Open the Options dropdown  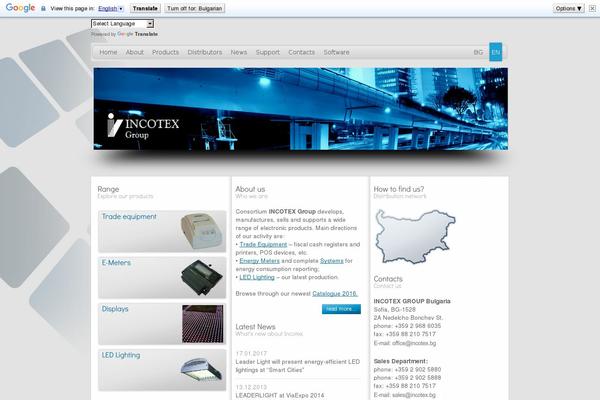pyautogui.click(x=569, y=8)
